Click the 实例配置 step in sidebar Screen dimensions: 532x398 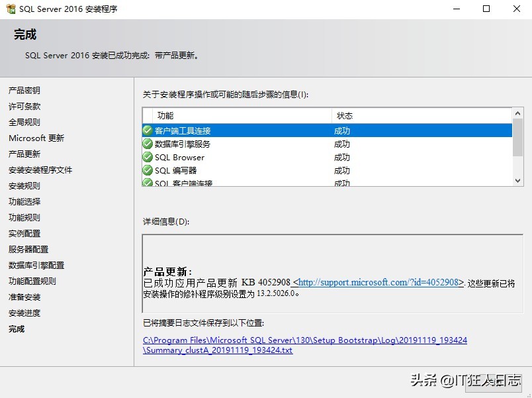(x=24, y=234)
